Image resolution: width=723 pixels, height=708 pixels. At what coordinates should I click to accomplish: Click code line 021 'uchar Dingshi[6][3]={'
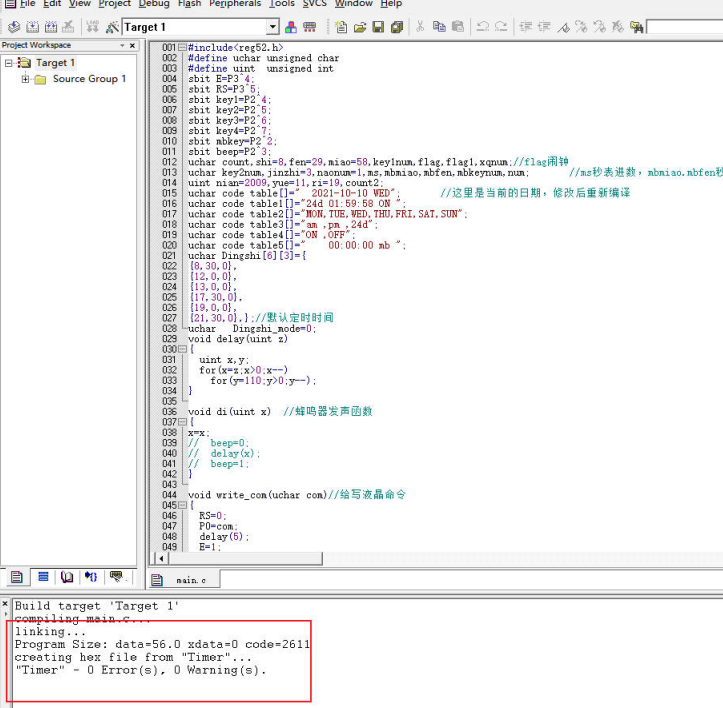point(247,256)
